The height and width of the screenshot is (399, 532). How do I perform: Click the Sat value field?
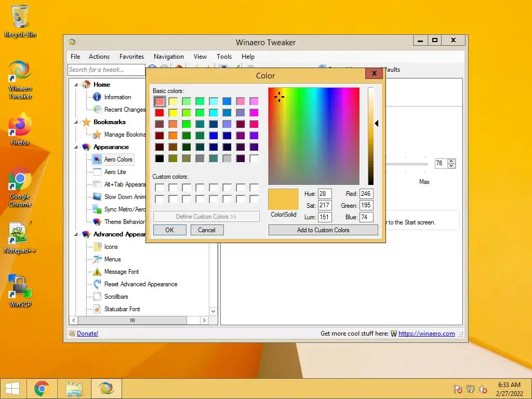[x=325, y=205]
